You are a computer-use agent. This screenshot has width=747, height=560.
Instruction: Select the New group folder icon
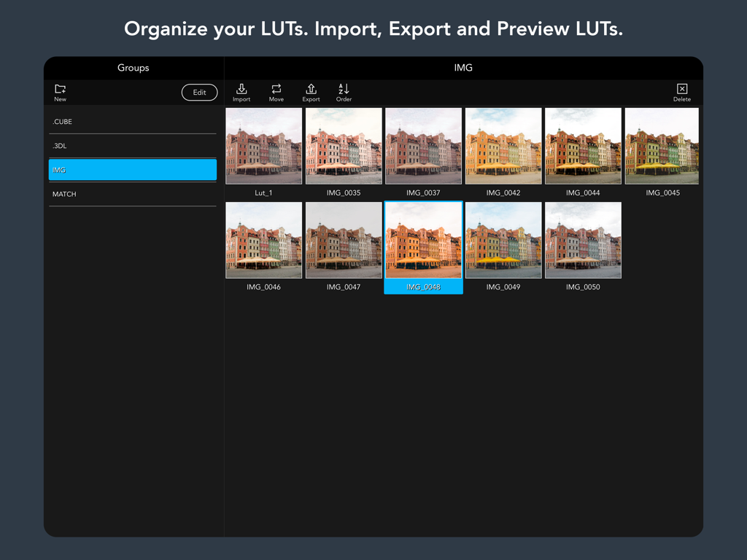60,87
